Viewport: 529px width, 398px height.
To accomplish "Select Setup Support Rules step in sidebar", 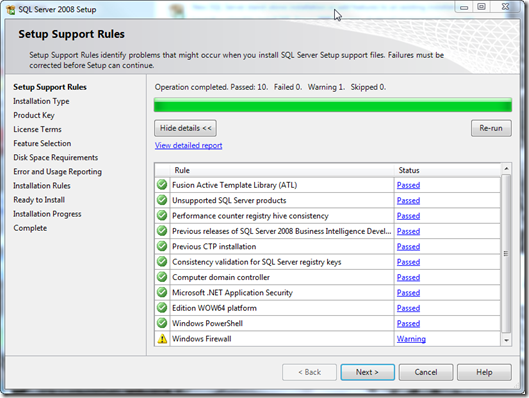I will click(x=50, y=87).
